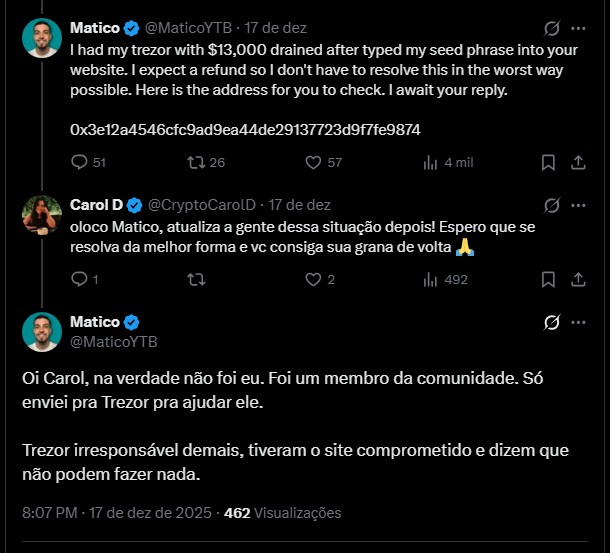Open the 8:07 PM timestamp link

point(50,513)
